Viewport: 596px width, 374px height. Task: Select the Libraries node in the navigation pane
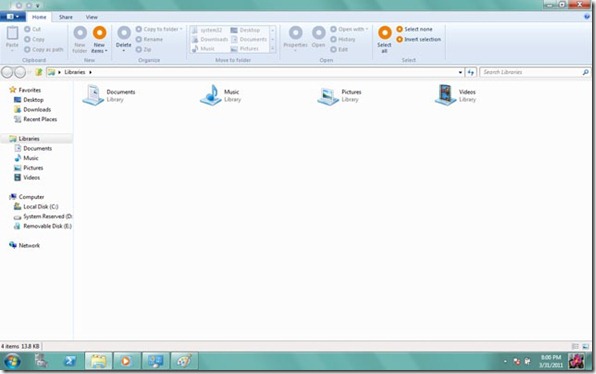pyautogui.click(x=24, y=139)
